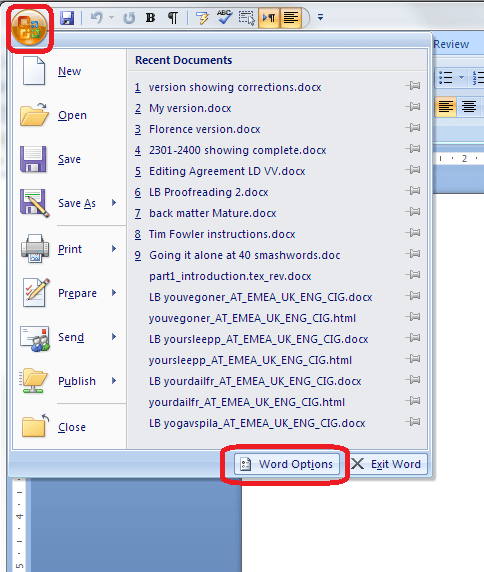This screenshot has width=484, height=572.
Task: Open Going it alone at 40 smashwords.doc
Action: pyautogui.click(x=245, y=255)
